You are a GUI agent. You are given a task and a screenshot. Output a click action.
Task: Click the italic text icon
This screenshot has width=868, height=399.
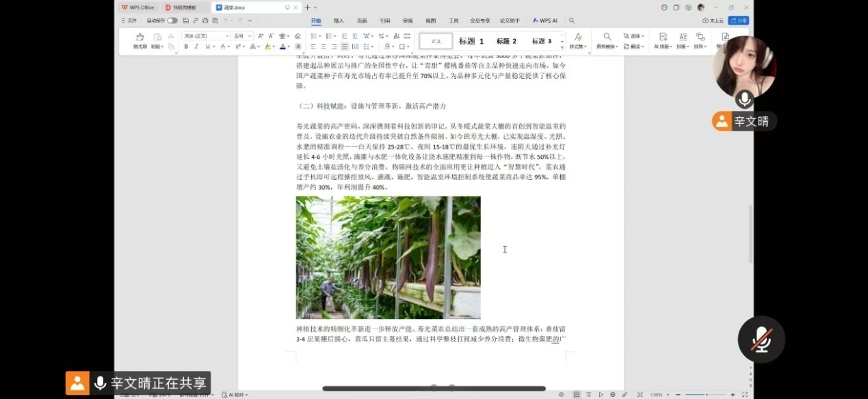tap(196, 47)
